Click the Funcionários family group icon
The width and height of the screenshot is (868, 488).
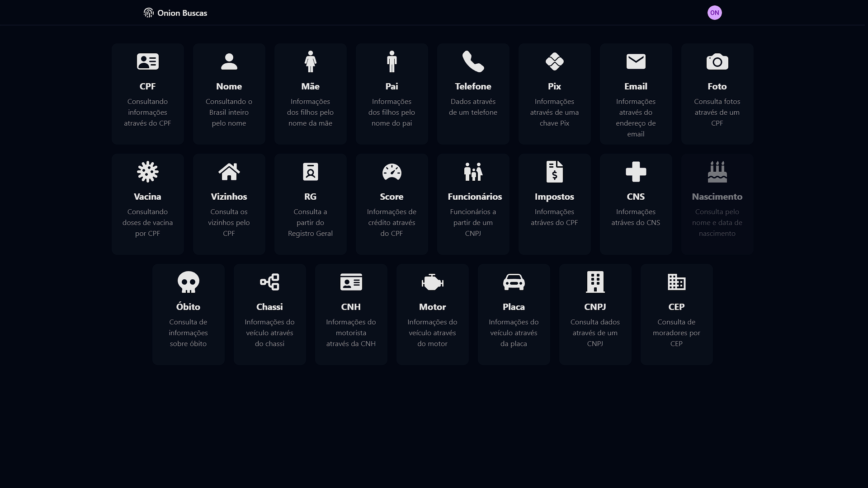[x=473, y=172]
